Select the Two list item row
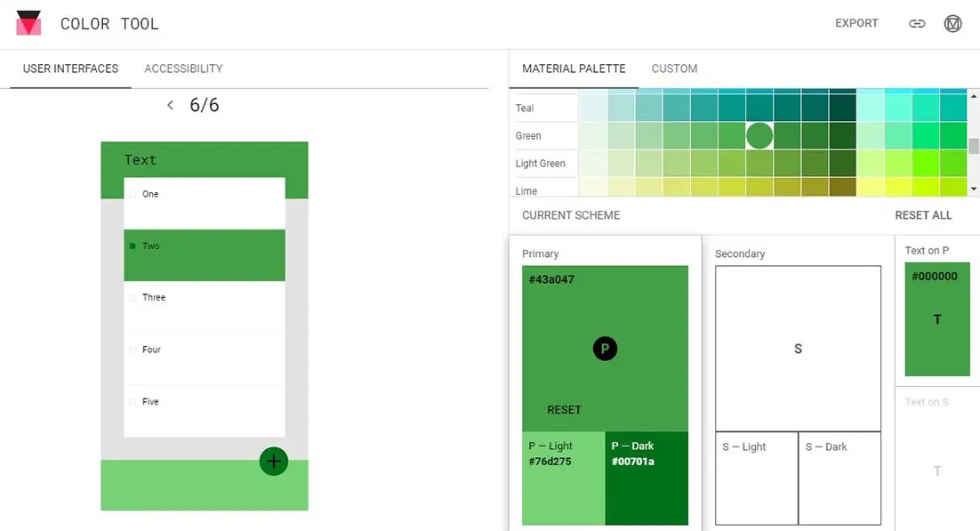980x531 pixels. coord(205,255)
